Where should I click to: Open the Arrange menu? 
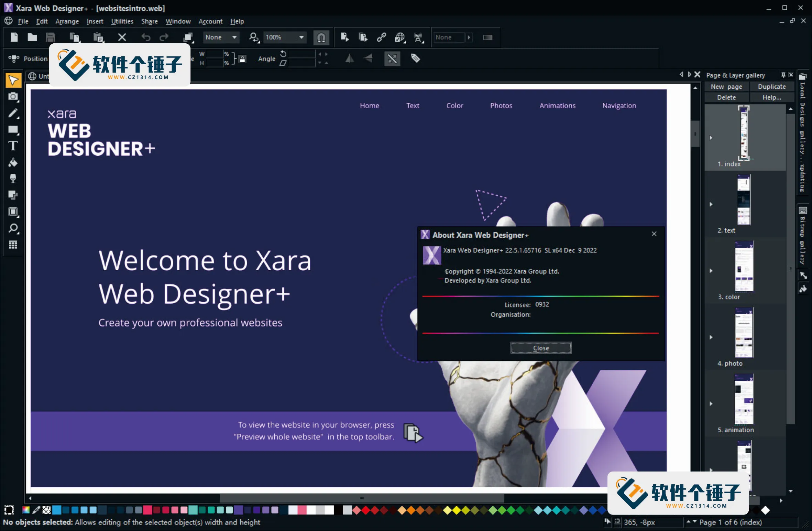coord(67,21)
